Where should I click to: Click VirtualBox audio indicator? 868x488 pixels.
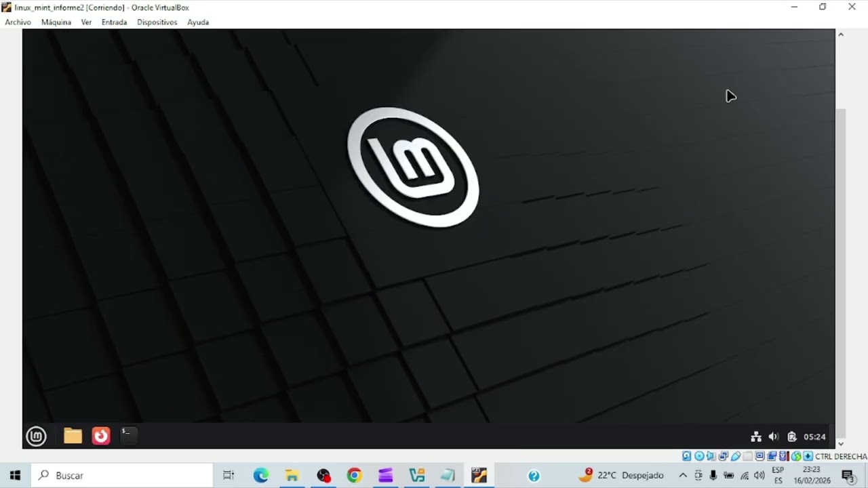711,456
